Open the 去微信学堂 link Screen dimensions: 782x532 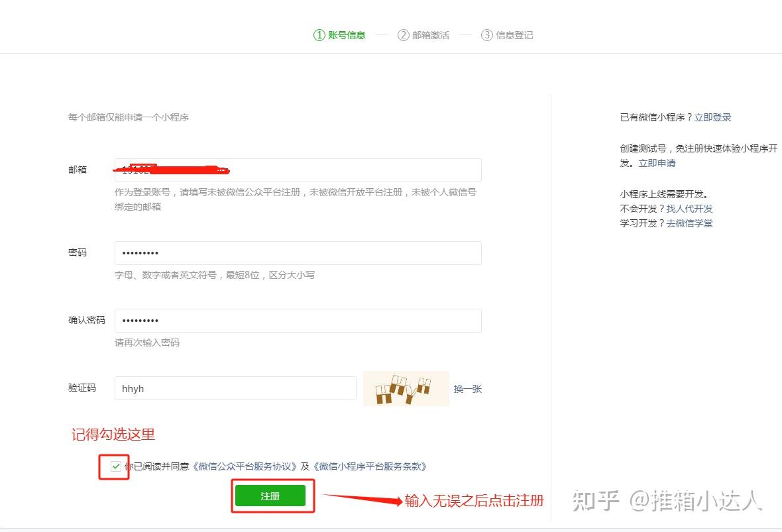689,223
